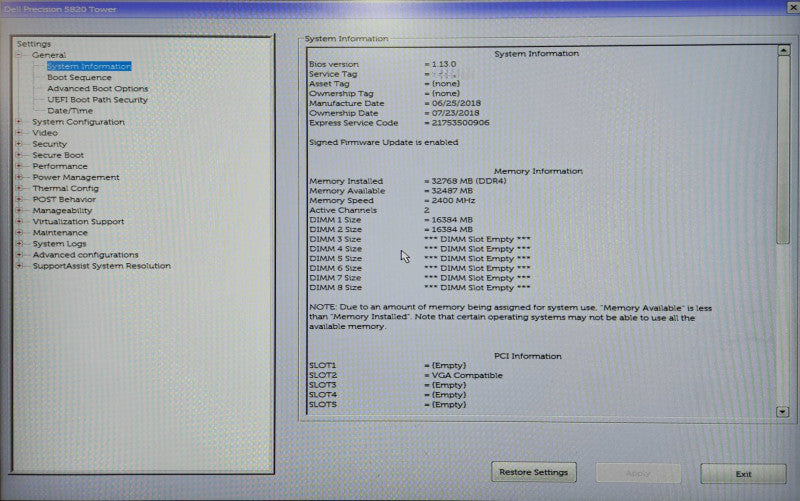Click Memory Installed value 32768 MB
The width and height of the screenshot is (800, 501).
tap(469, 181)
